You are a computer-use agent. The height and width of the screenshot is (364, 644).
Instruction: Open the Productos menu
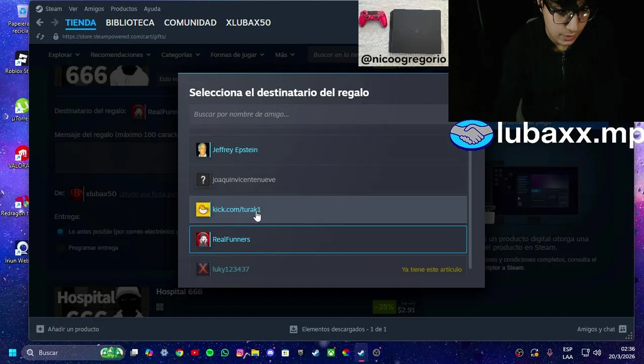(124, 9)
